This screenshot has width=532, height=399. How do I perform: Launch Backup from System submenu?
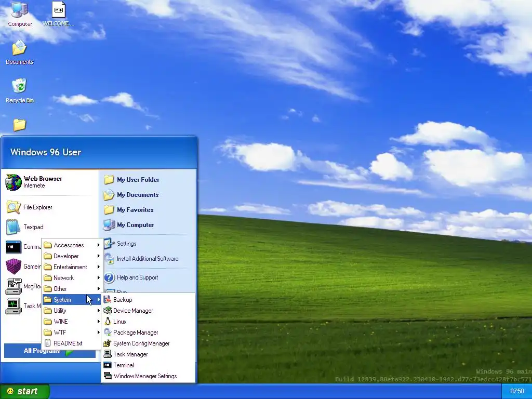(148, 300)
